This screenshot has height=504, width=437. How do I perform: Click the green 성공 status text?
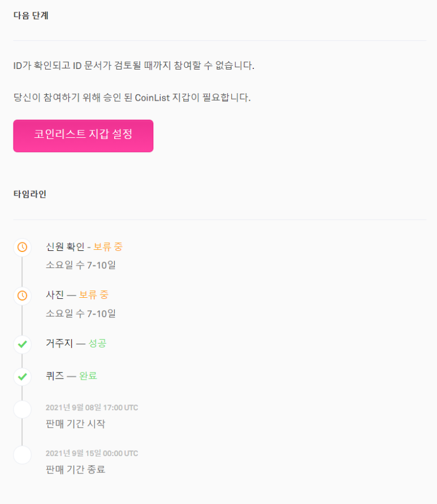tap(97, 344)
